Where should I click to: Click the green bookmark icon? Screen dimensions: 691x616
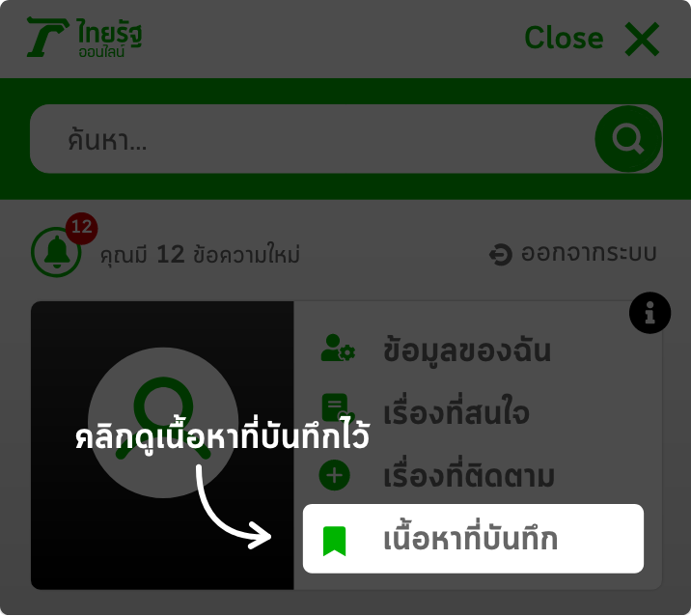(335, 541)
